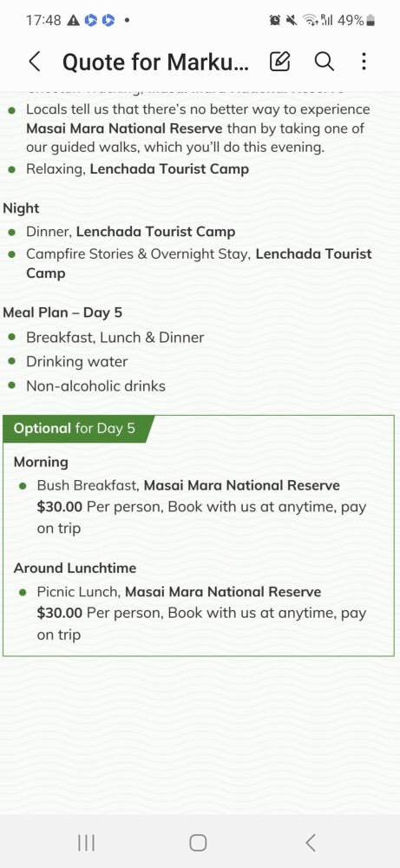Tap the warning triangle in status bar
The width and height of the screenshot is (400, 868).
[73, 21]
